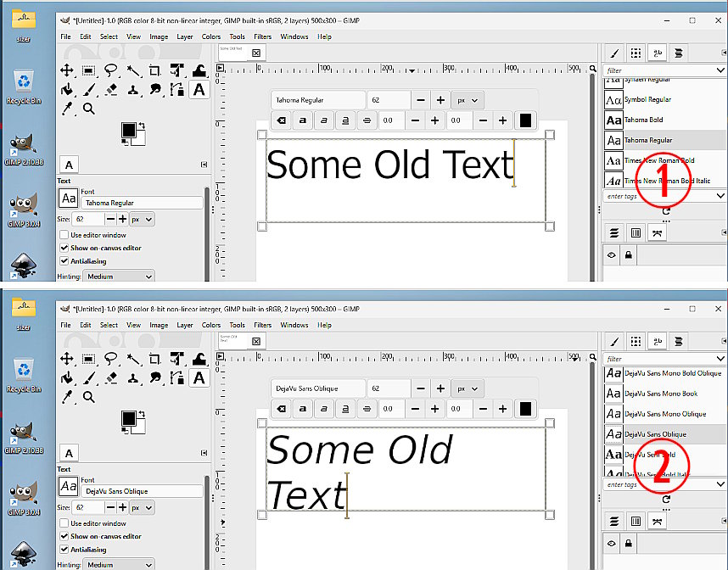
Task: Click the black text color swatch in top editor
Action: click(525, 121)
